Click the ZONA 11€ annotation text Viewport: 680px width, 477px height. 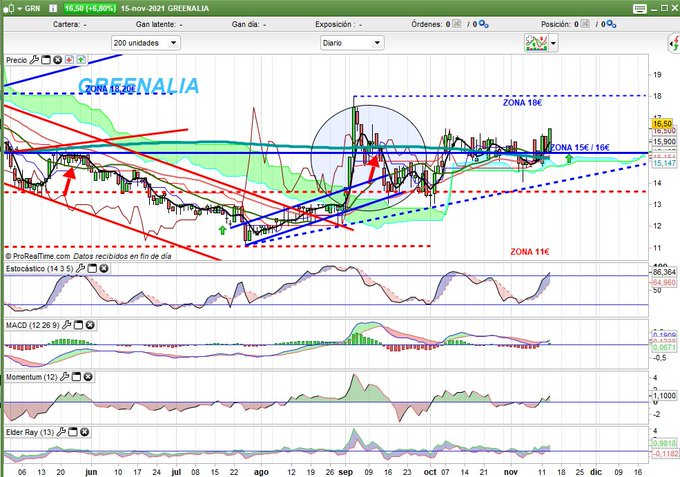530,252
